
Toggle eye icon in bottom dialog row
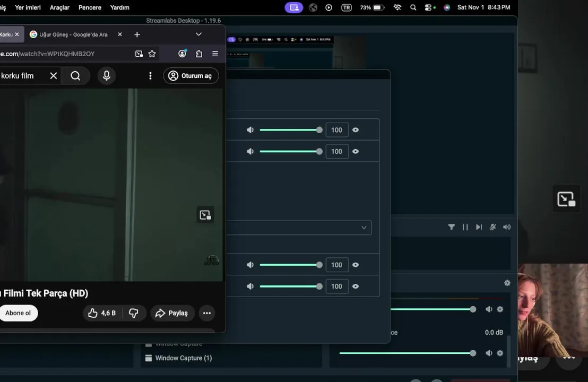pyautogui.click(x=356, y=286)
